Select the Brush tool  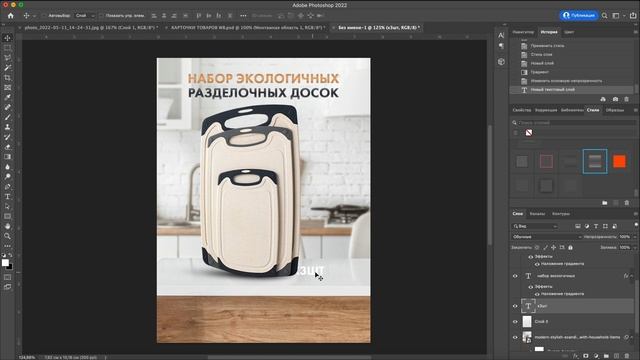point(7,117)
